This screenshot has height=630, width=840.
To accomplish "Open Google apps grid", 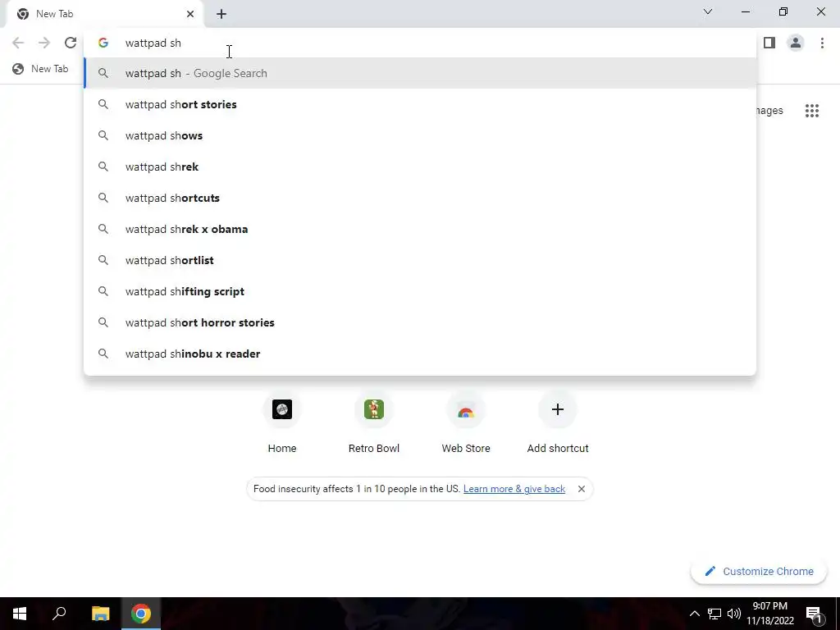I will (x=812, y=111).
